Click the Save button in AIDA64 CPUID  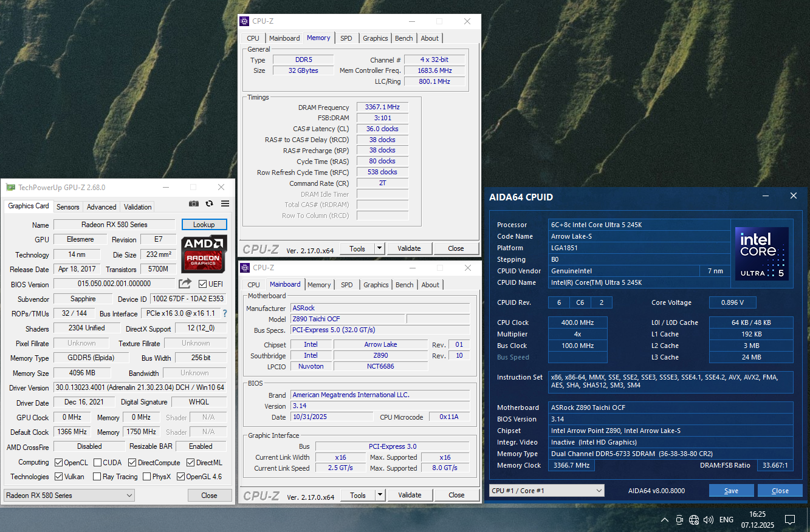732,491
